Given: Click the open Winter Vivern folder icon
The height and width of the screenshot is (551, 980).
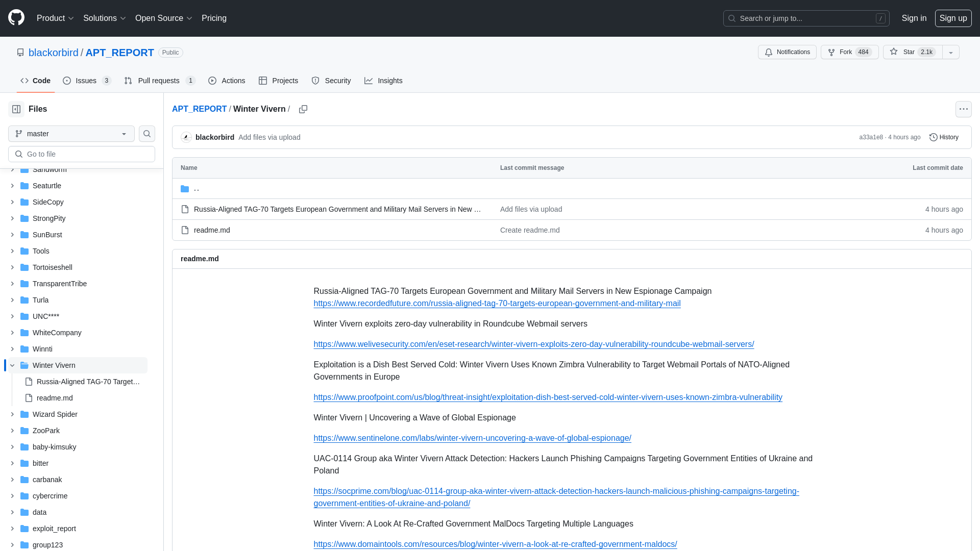Looking at the screenshot, I should coord(24,365).
